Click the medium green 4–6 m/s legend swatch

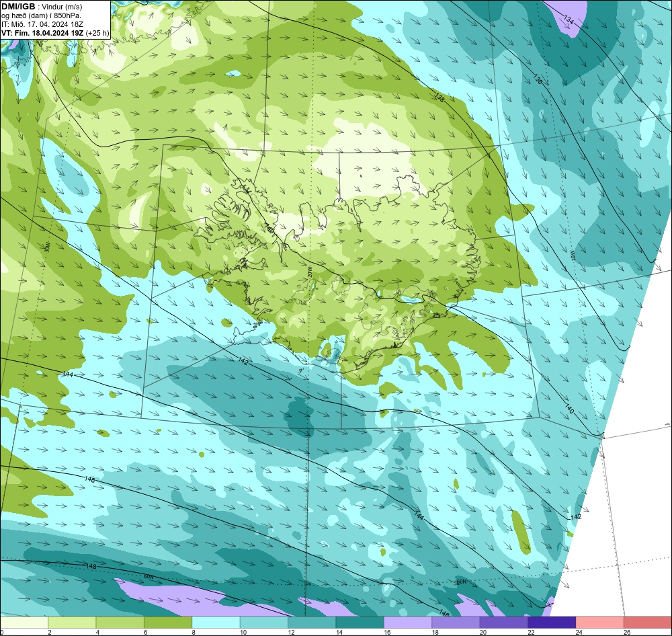120,623
